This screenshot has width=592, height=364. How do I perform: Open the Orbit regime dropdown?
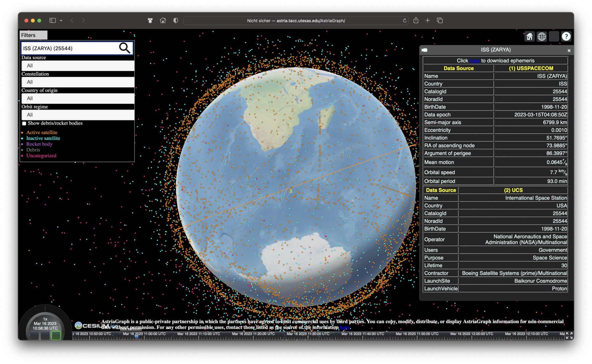pos(78,115)
